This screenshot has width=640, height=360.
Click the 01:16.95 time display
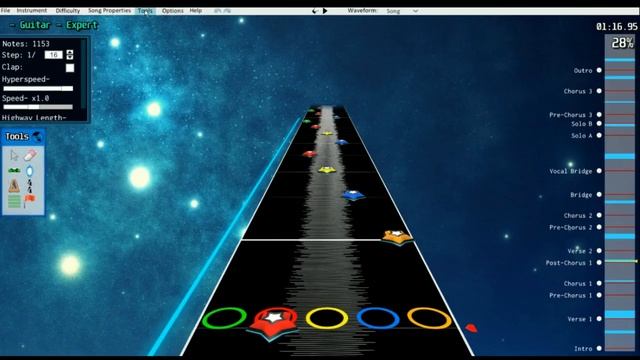616,27
